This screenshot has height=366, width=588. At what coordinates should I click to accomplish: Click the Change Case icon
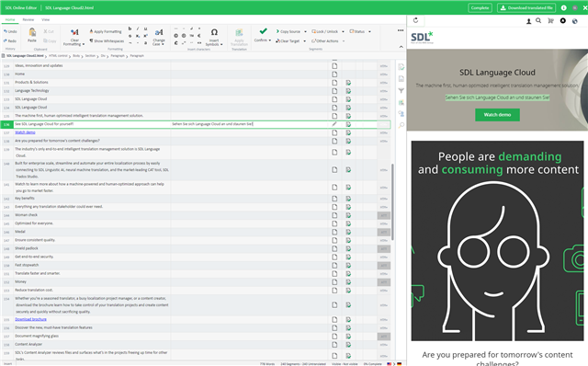pyautogui.click(x=159, y=32)
